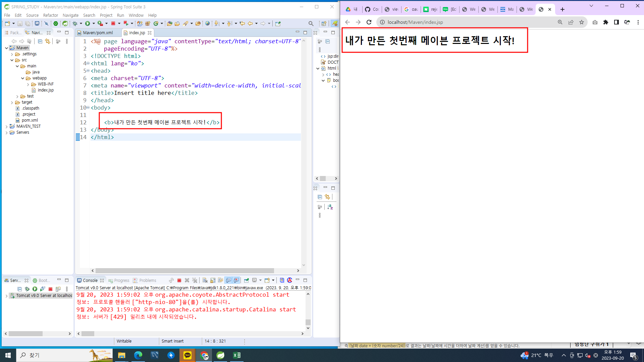Toggle Link with Editor in Navigator

[x=48, y=41]
